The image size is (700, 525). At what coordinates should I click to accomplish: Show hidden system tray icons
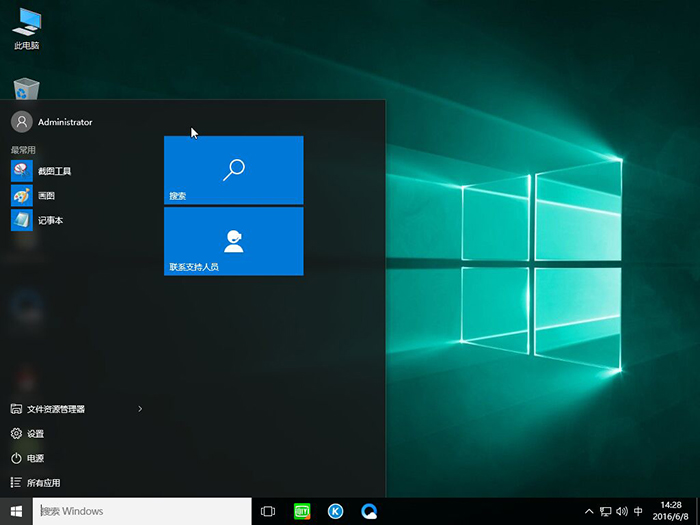point(587,511)
